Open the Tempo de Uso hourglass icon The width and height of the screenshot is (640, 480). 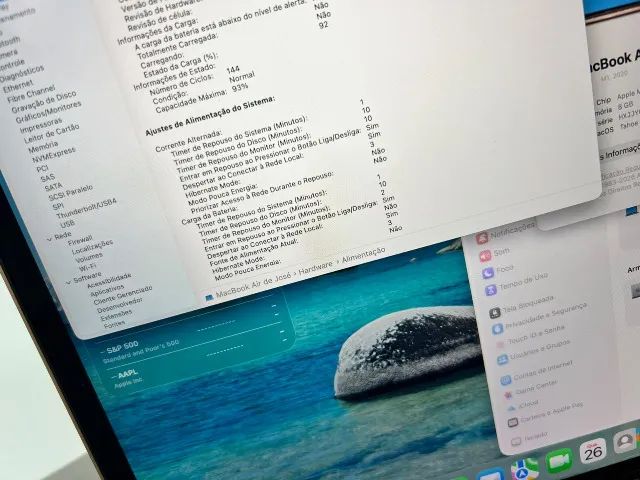[x=491, y=290]
